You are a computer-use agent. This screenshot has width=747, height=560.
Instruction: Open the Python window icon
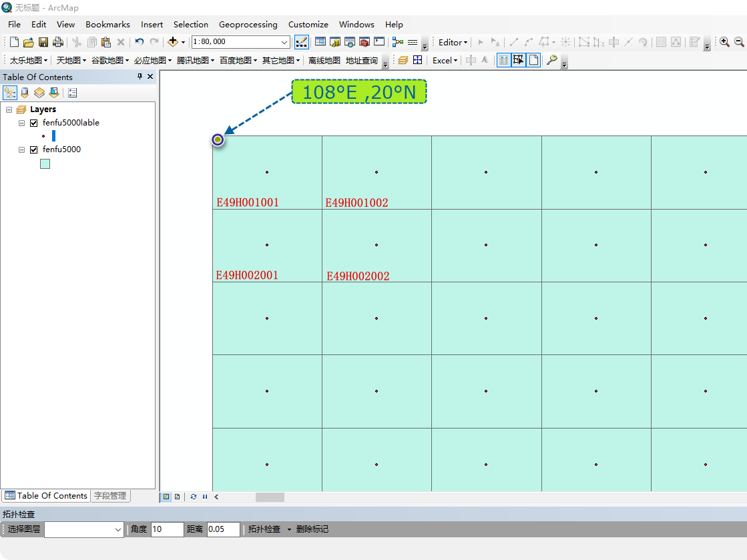[x=379, y=42]
